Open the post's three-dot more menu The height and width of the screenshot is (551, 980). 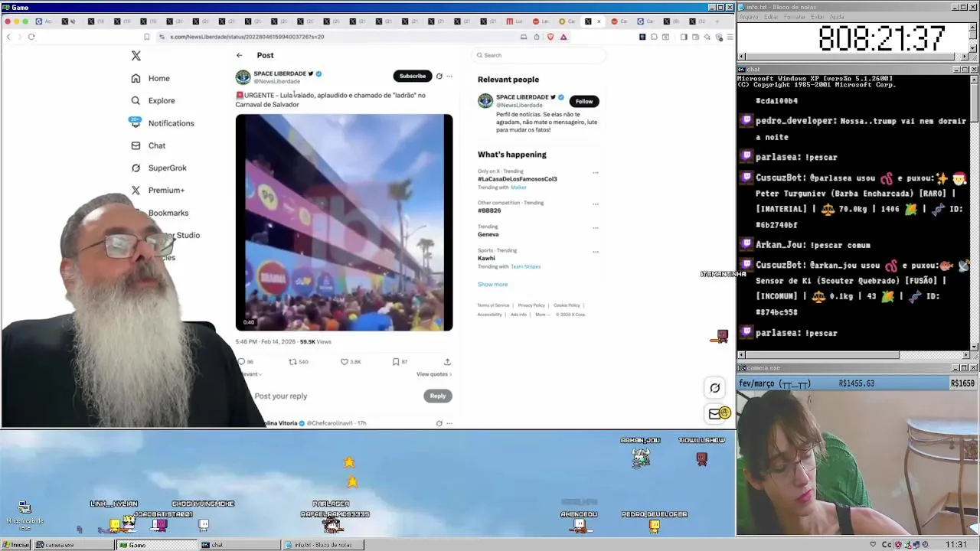coord(449,76)
